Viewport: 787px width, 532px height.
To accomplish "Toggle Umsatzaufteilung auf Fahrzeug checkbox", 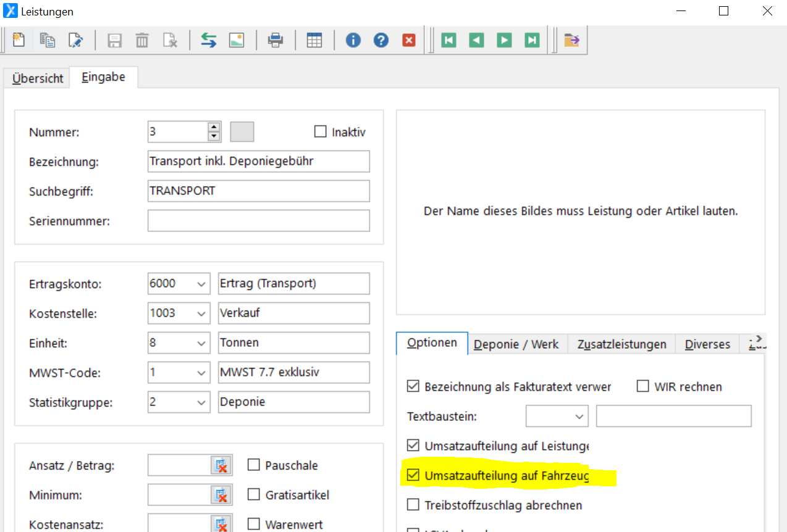I will click(413, 476).
